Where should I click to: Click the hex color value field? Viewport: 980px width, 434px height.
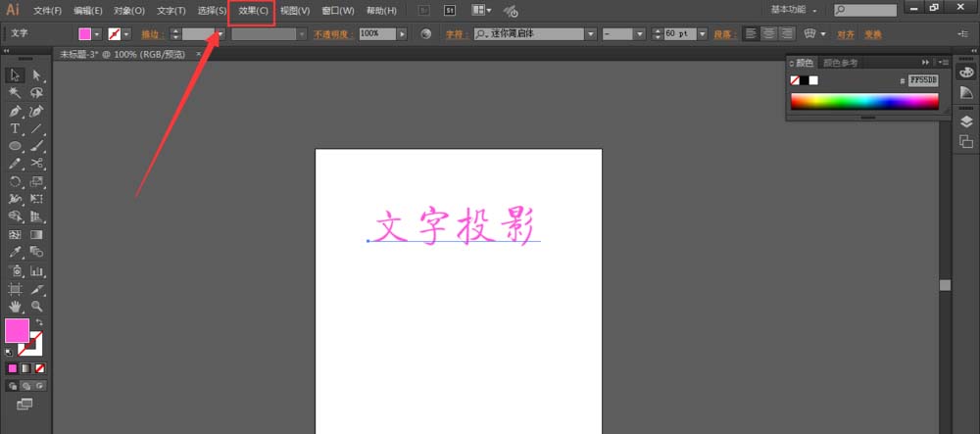tap(923, 80)
